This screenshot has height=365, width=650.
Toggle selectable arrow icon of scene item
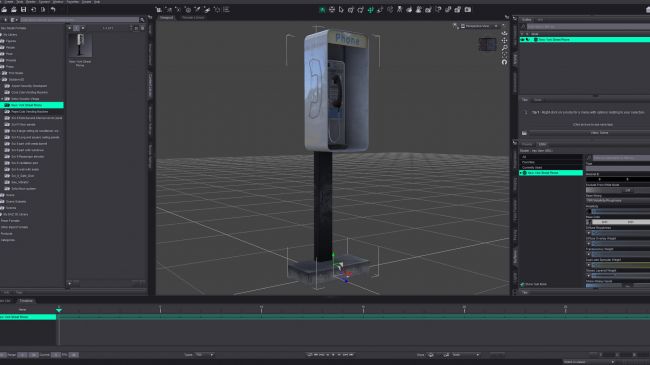coord(528,39)
